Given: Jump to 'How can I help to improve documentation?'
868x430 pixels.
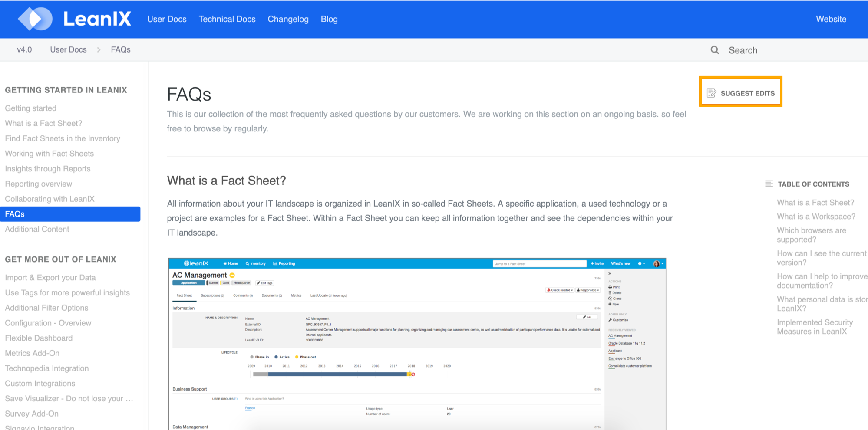Looking at the screenshot, I should [x=822, y=281].
